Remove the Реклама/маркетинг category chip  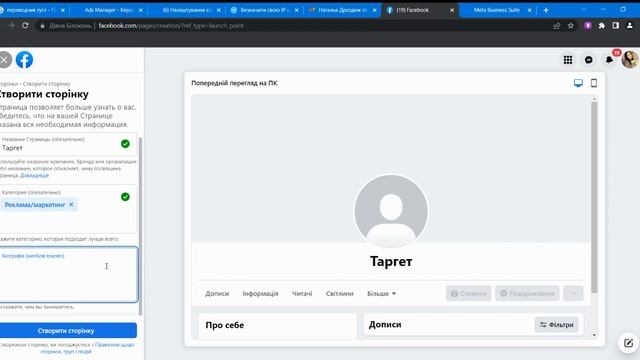point(71,204)
